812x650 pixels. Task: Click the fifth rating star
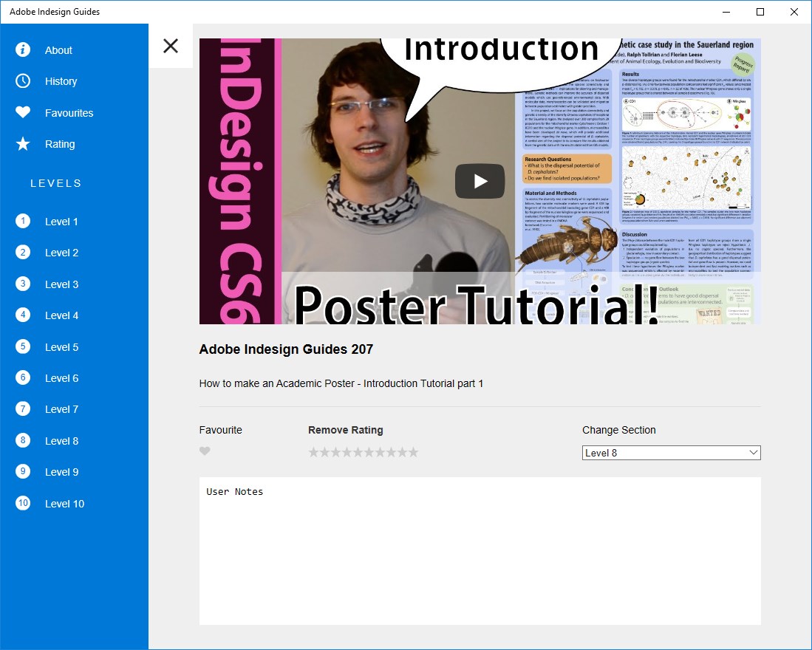pyautogui.click(x=358, y=452)
